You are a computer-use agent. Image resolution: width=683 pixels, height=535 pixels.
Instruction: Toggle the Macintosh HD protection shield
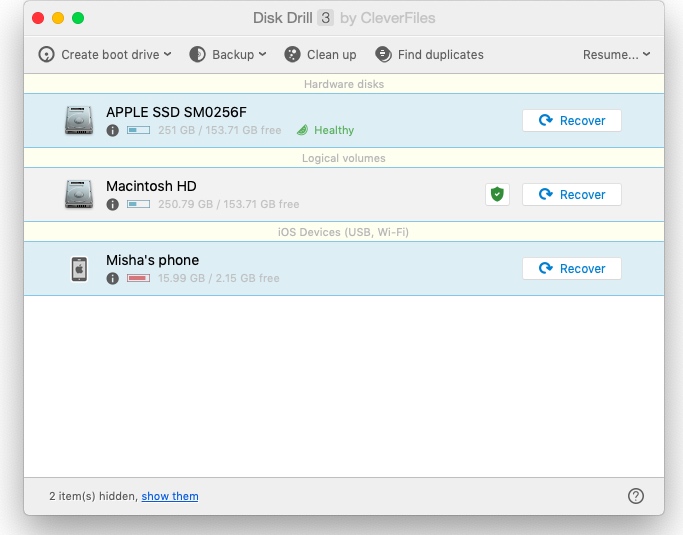coord(497,194)
